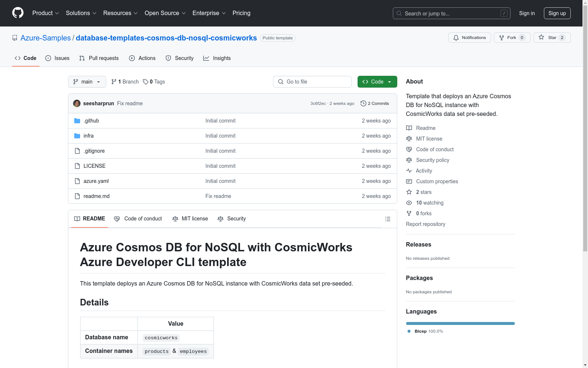
Task: Open the Issues tab
Action: (x=57, y=58)
